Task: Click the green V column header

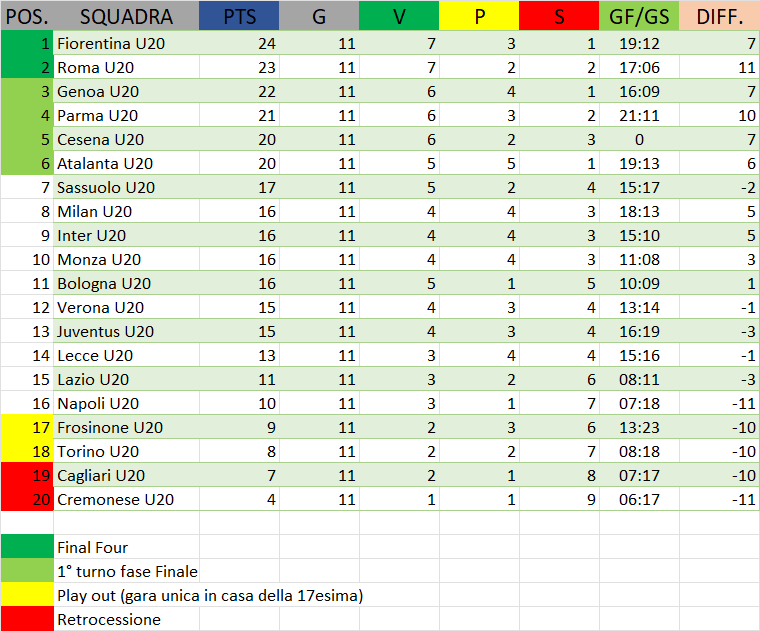Action: 399,17
